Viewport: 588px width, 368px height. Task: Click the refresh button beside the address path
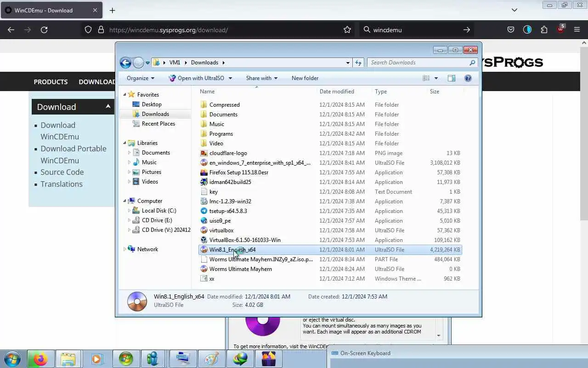[358, 63]
